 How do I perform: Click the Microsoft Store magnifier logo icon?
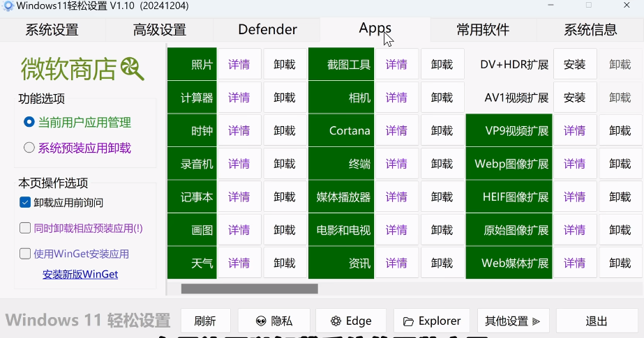click(132, 68)
